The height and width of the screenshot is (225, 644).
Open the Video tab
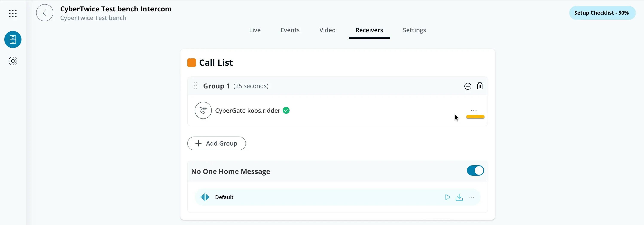[x=327, y=30]
